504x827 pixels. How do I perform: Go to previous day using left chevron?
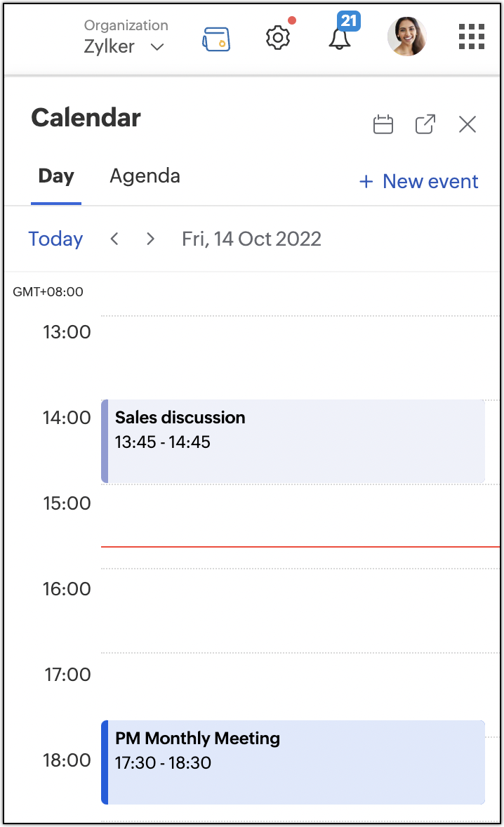click(x=114, y=239)
